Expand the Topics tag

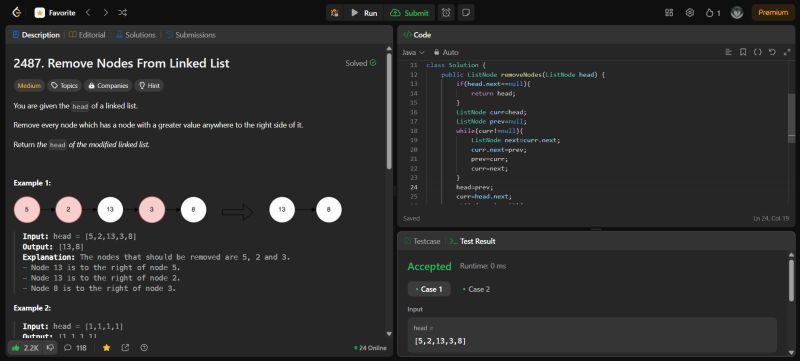point(64,86)
